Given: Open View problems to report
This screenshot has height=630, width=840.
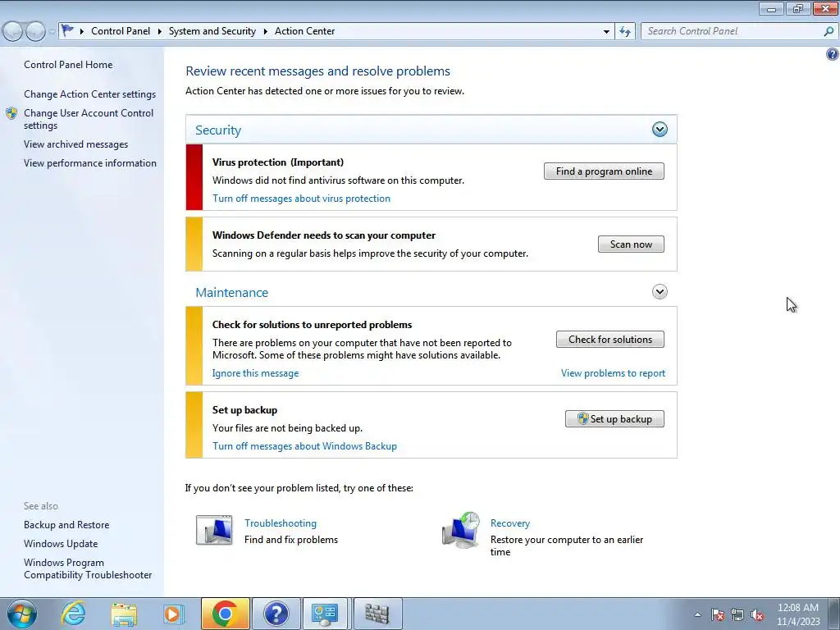Looking at the screenshot, I should click(x=613, y=373).
